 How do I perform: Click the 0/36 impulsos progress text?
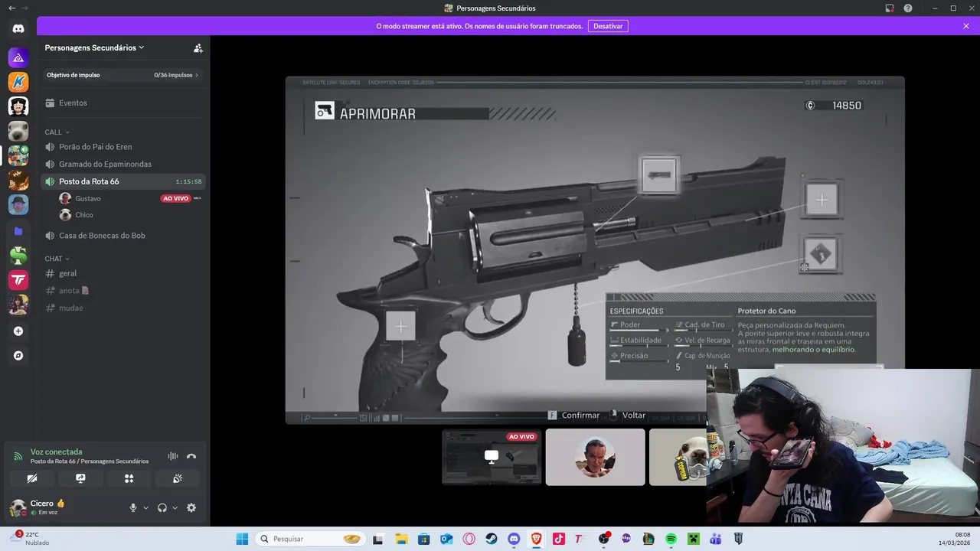pos(173,75)
